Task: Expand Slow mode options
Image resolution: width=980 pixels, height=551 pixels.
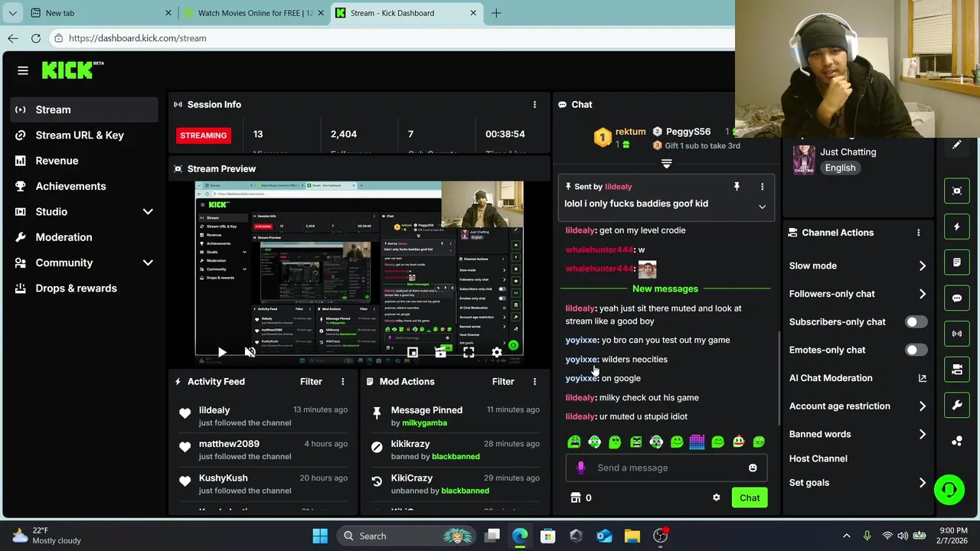Action: [x=922, y=266]
